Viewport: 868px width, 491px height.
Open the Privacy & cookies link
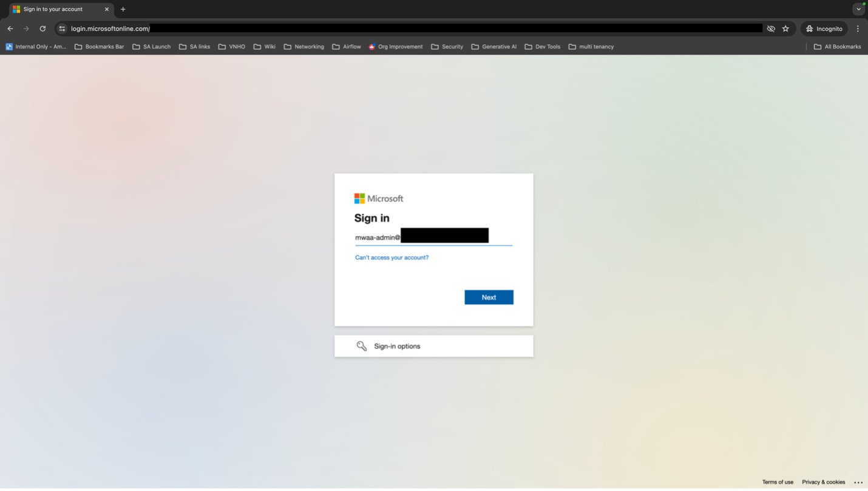pos(823,482)
